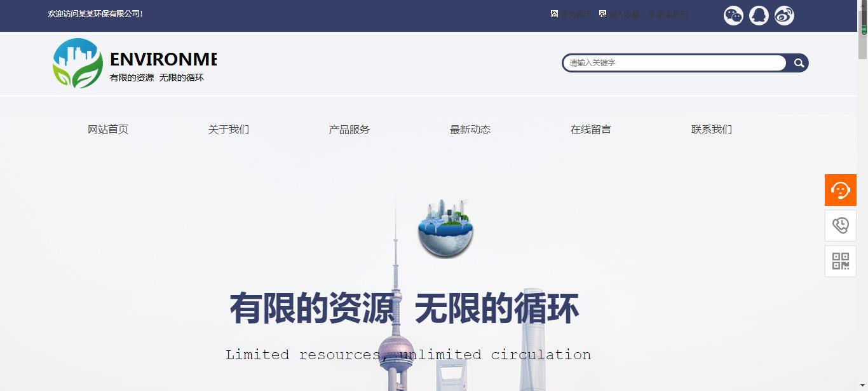Click the search magnifier button

tap(799, 63)
